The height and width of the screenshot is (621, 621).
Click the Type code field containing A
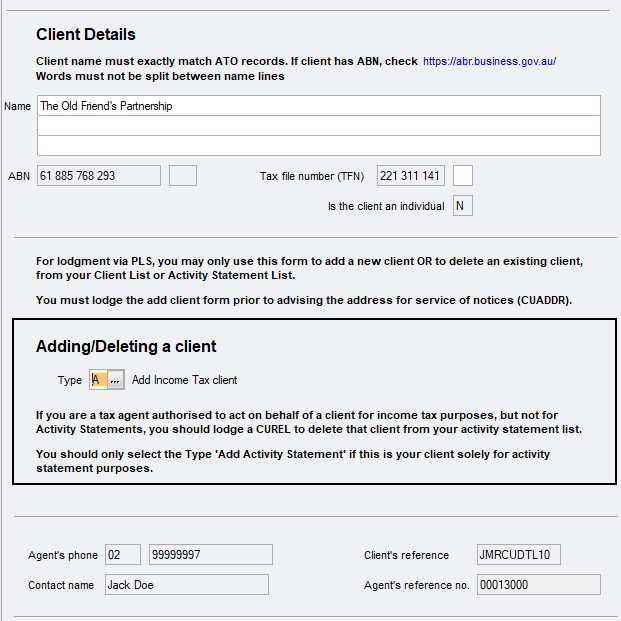98,380
